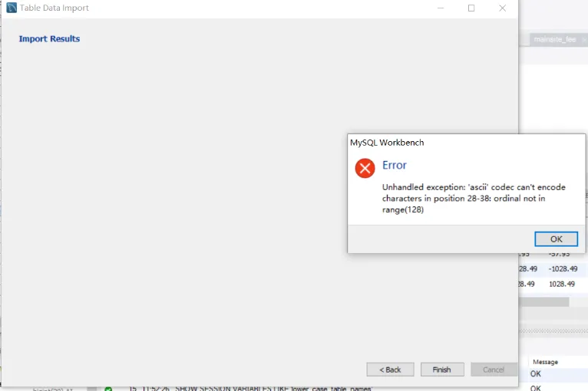
Task: Finish the Table Data Import wizard
Action: pos(442,370)
